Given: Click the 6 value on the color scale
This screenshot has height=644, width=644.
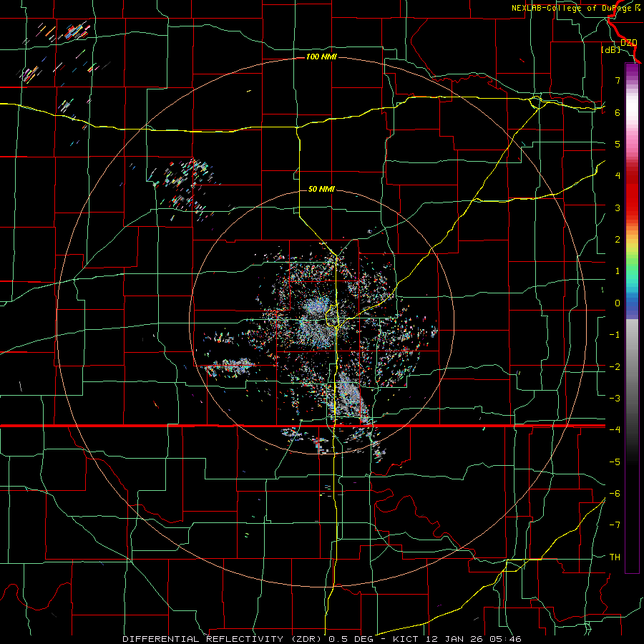Looking at the screenshot, I should click(618, 112).
